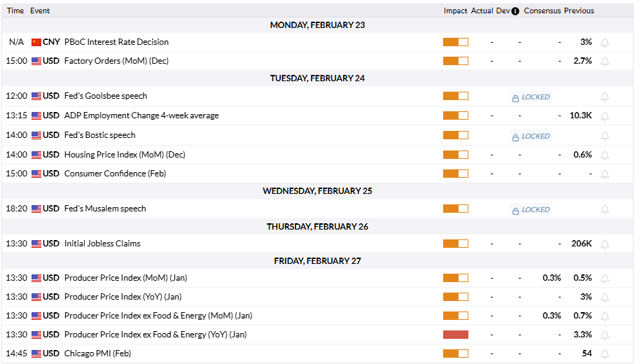Image resolution: width=635 pixels, height=364 pixels.
Task: Open the Fed's Bostic speech event
Action: 99,135
